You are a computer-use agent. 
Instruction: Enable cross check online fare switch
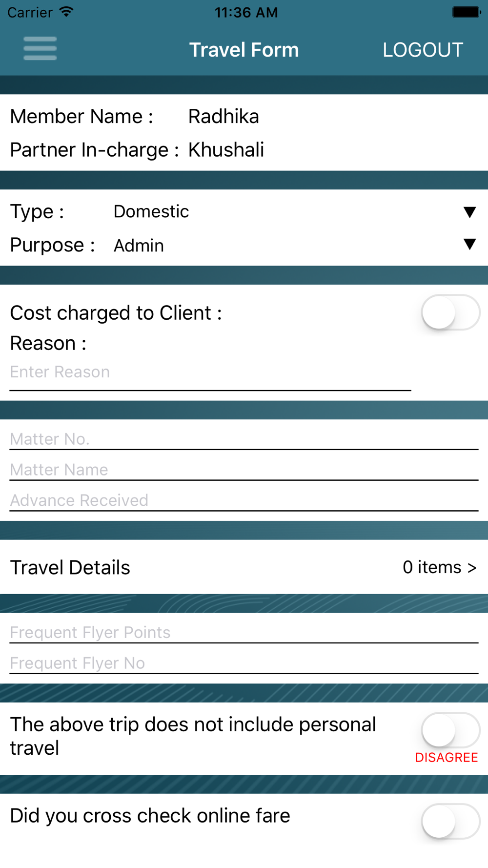450,821
